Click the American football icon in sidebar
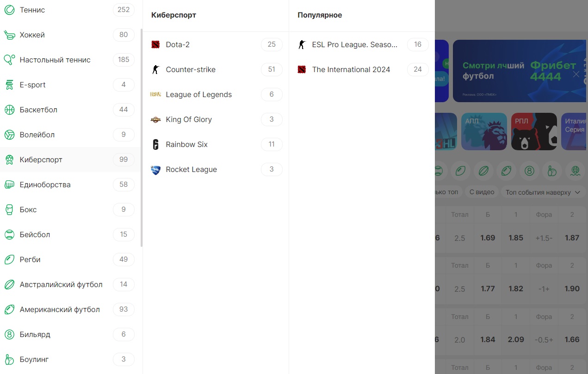This screenshot has width=588, height=374. pyautogui.click(x=9, y=309)
